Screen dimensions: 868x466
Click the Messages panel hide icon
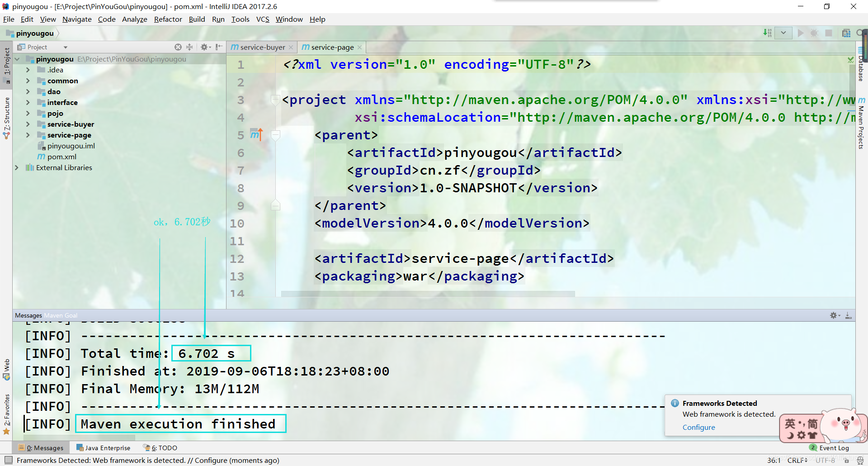849,315
